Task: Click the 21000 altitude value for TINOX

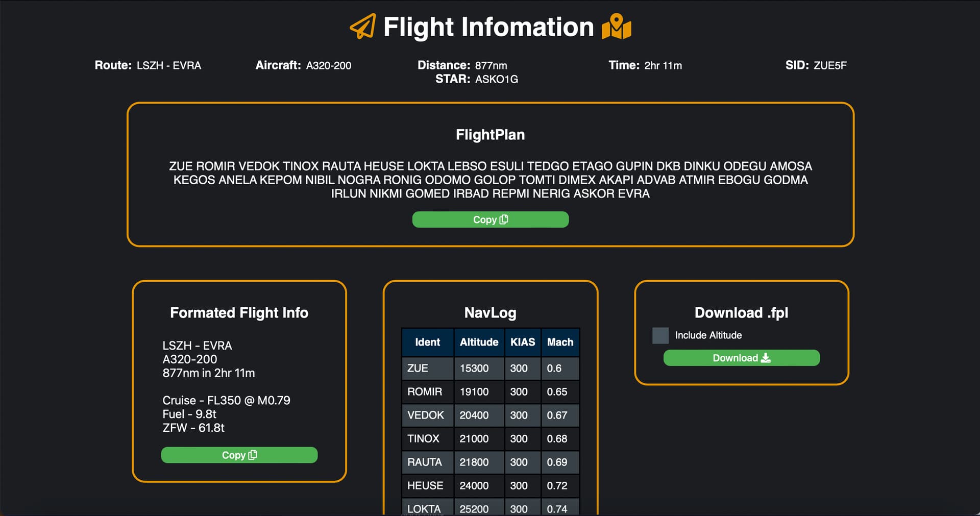Action: [474, 438]
